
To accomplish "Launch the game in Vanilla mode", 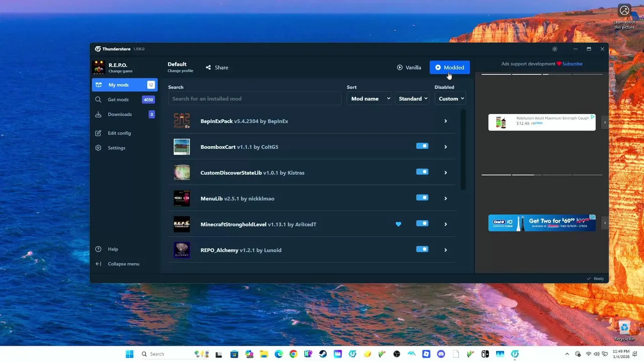I will tap(409, 67).
